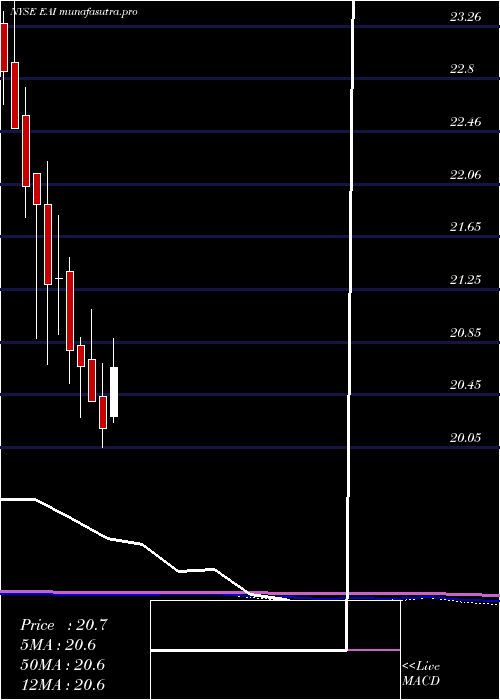Click the 22.8 price axis label
Screen dimensions: 500x700
point(463,69)
